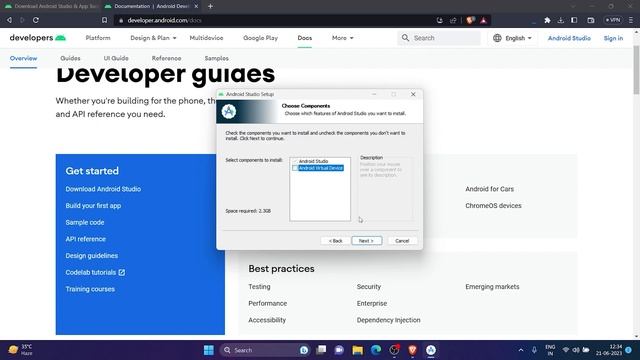Click Next button in Android Studio Setup
The image size is (640, 360).
coord(367,241)
